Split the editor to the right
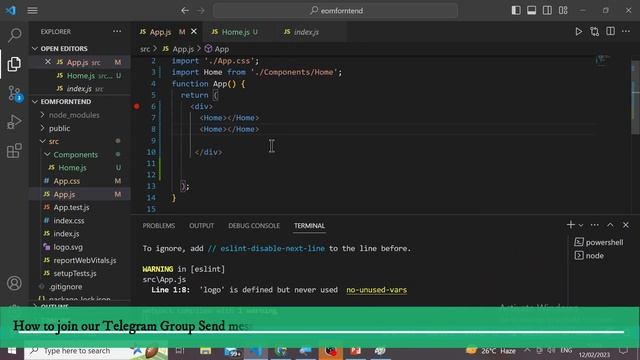This screenshot has height=360, width=640. (x=610, y=31)
